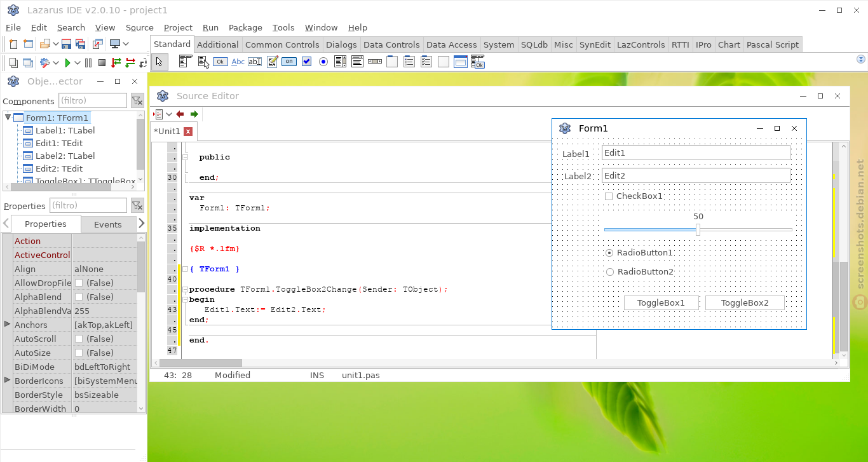Close the *Unit1 editor tab

click(188, 132)
